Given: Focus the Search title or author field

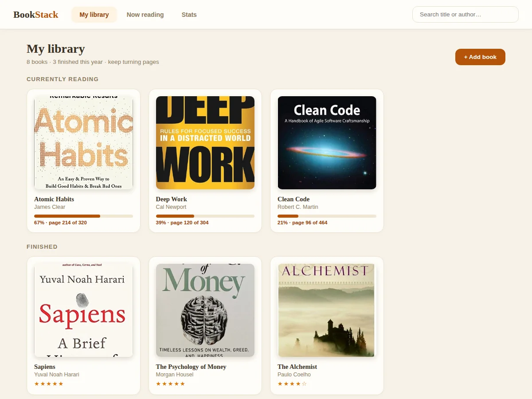Looking at the screenshot, I should (x=465, y=15).
